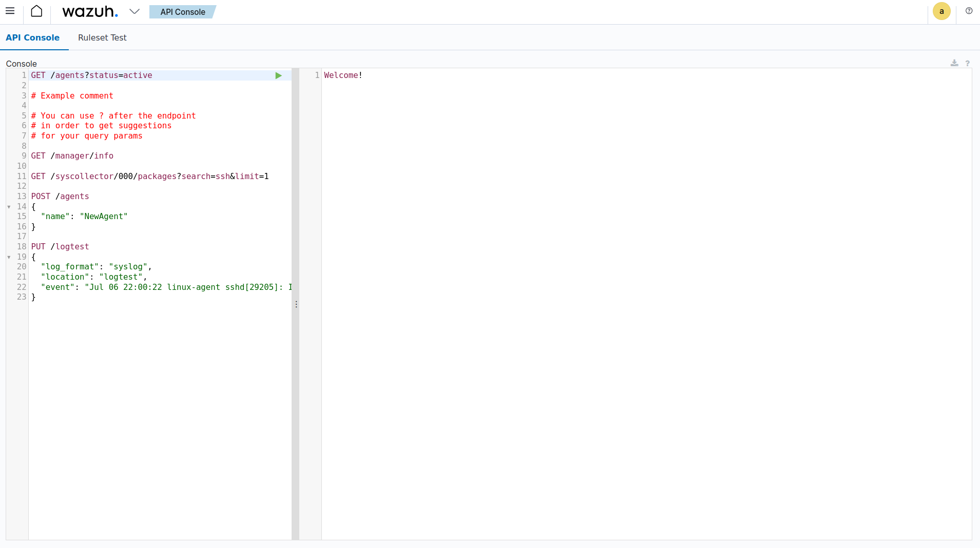Switch to the API Console tab
Screen dimensions: 980x548
tap(33, 37)
